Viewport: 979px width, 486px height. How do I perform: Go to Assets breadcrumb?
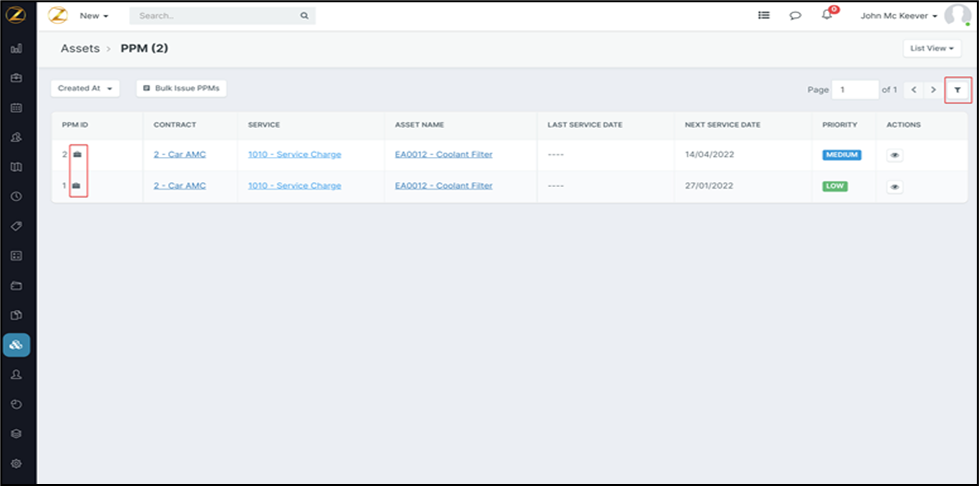pyautogui.click(x=80, y=48)
